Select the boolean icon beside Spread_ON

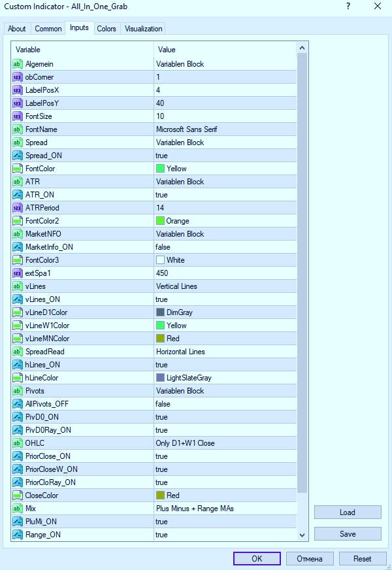tap(18, 156)
